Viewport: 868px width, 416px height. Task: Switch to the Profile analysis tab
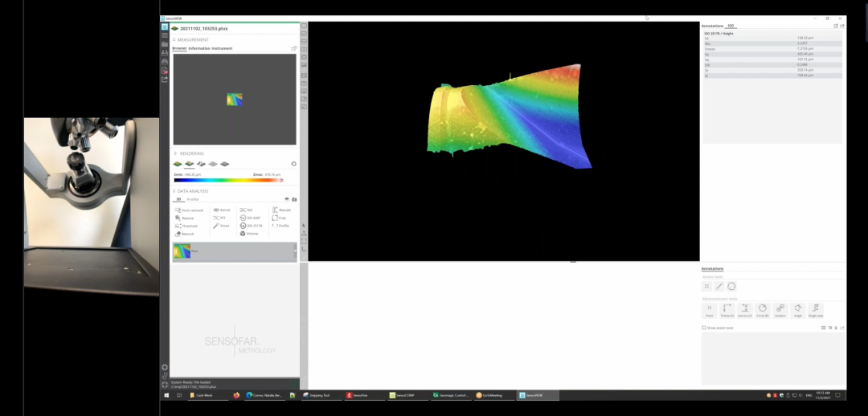click(x=193, y=199)
